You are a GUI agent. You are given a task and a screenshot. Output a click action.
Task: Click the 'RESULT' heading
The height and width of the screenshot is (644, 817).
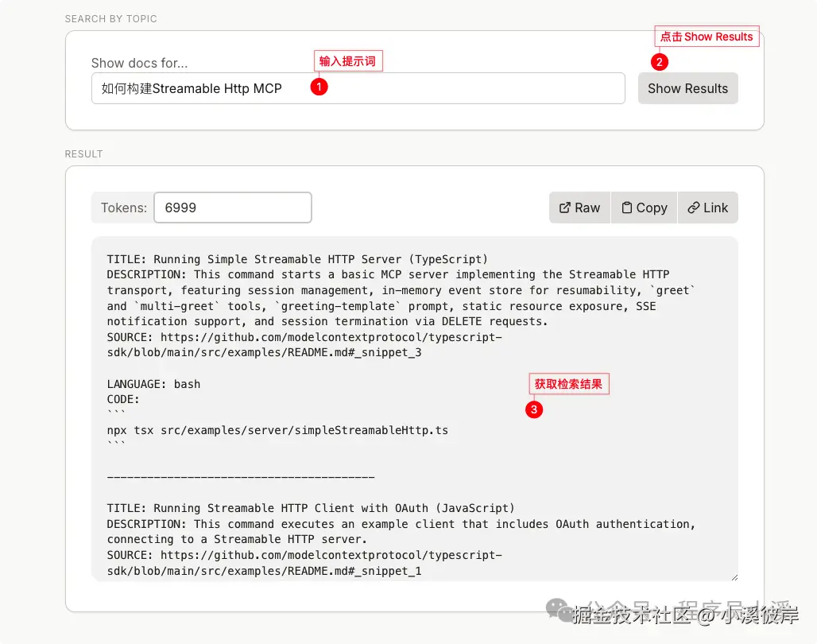point(84,153)
